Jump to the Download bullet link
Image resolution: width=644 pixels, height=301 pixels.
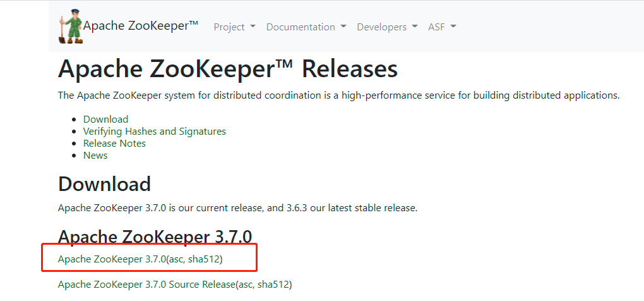[x=105, y=120]
